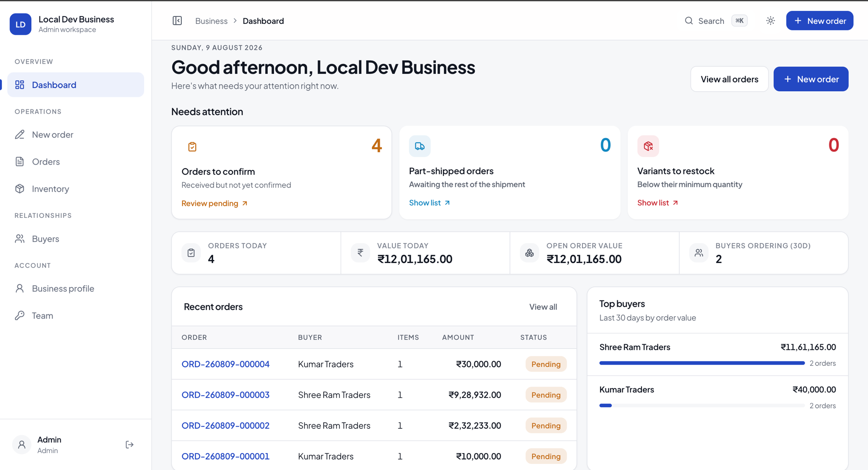Open order ORD-260809-000001
The height and width of the screenshot is (470, 868).
pyautogui.click(x=225, y=457)
